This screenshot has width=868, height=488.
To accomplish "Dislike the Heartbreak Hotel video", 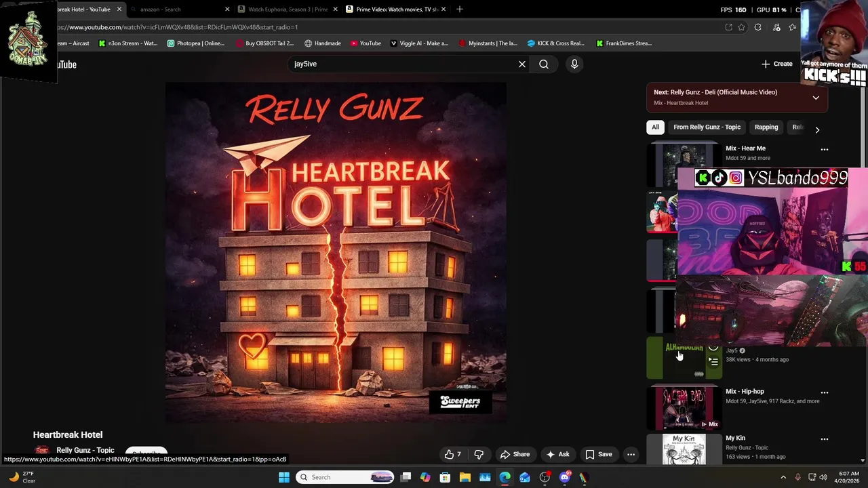I will point(479,455).
